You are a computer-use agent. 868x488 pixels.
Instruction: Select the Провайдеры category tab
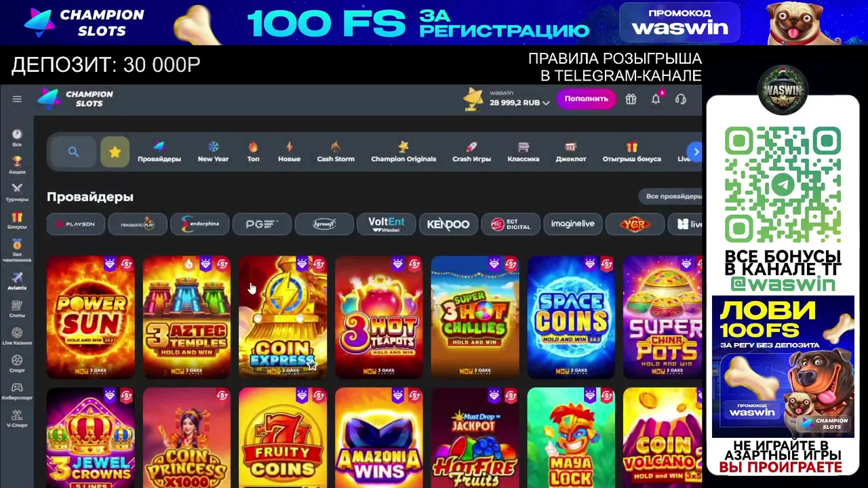pyautogui.click(x=159, y=152)
